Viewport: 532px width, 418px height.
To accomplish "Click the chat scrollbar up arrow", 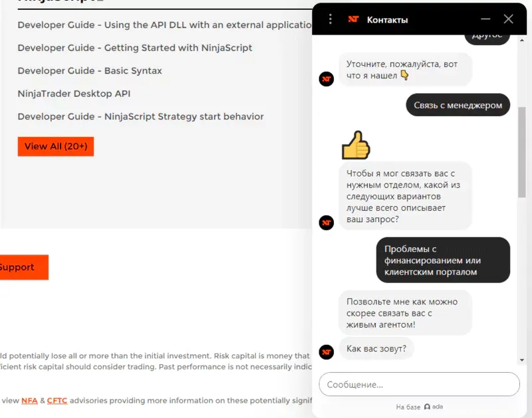I will (x=522, y=40).
